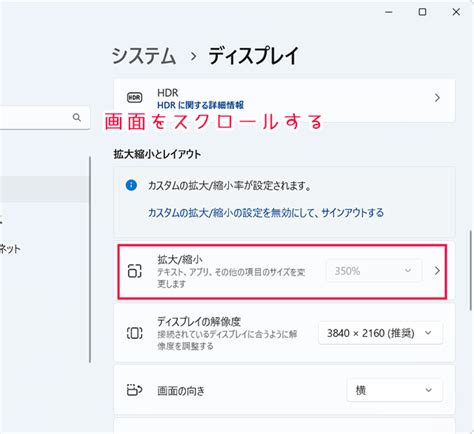Click the display resolution icon

pyautogui.click(x=135, y=333)
